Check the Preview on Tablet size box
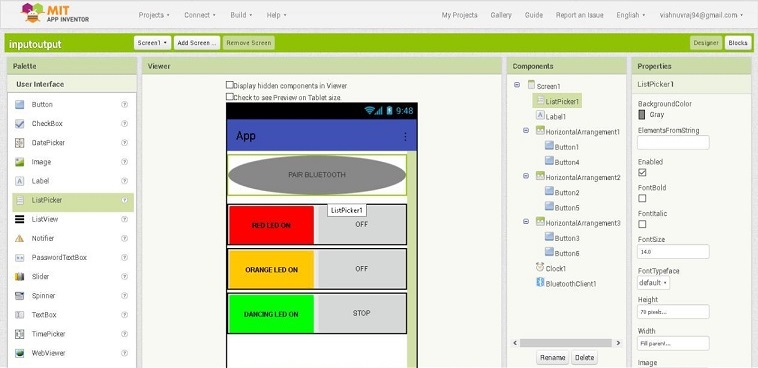 click(x=230, y=97)
